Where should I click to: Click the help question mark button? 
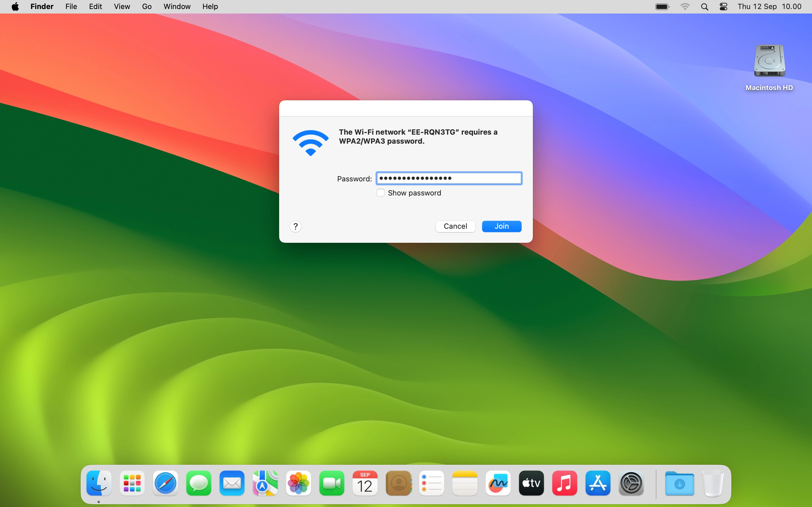pos(295,226)
